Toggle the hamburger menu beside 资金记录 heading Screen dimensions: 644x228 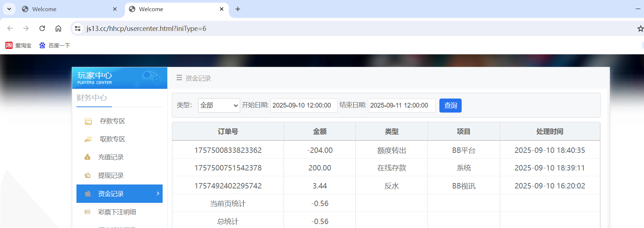[179, 78]
